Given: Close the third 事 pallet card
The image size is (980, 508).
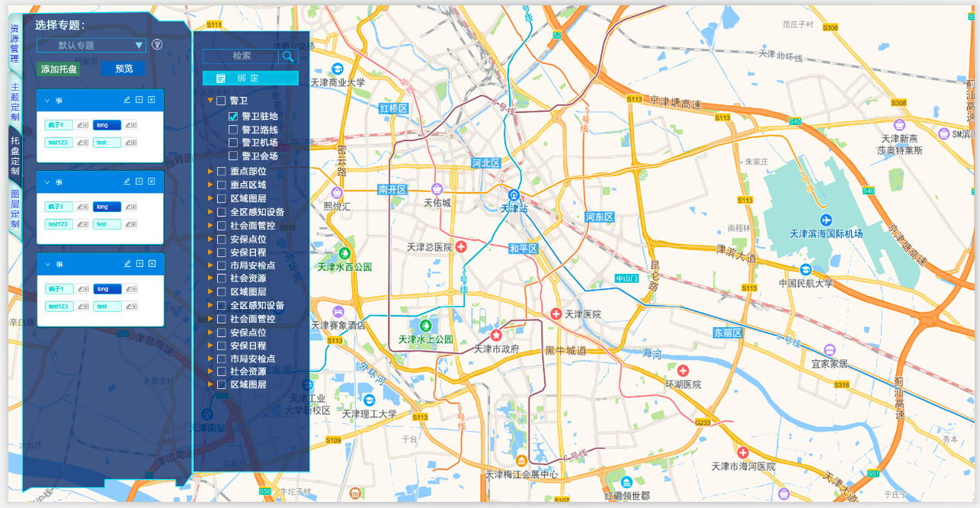Looking at the screenshot, I should 152,264.
